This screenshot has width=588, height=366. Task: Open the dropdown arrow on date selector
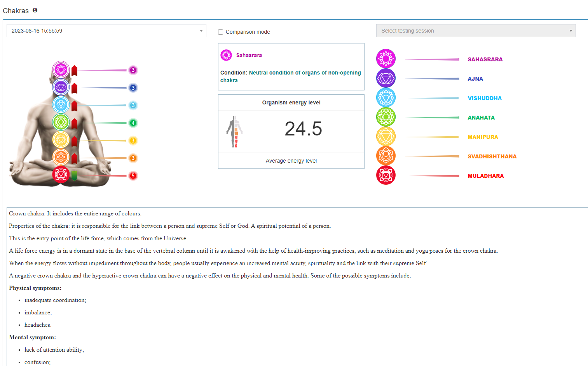point(201,30)
